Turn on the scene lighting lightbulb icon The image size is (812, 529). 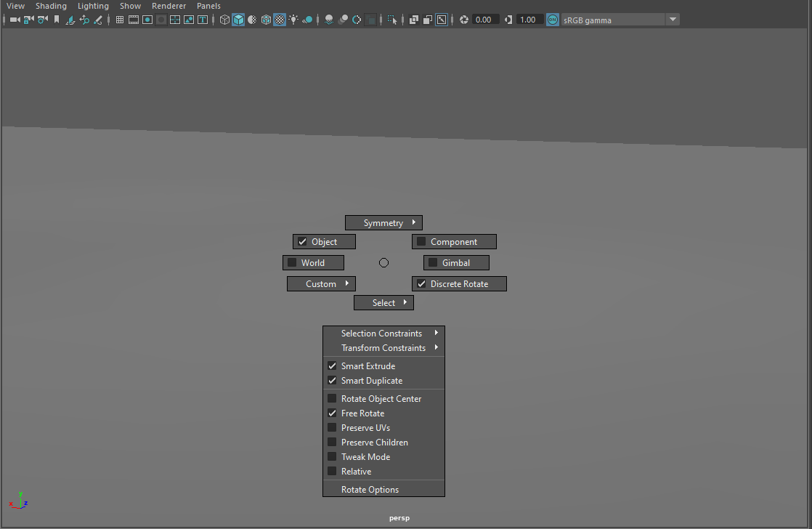click(x=293, y=20)
